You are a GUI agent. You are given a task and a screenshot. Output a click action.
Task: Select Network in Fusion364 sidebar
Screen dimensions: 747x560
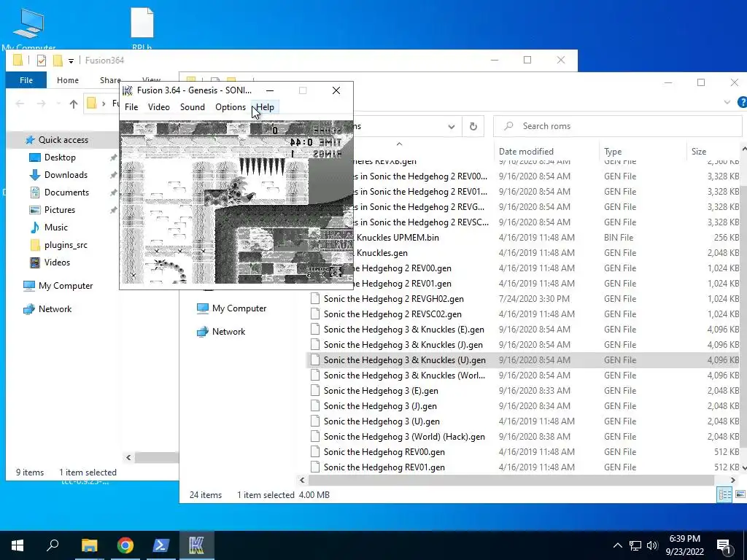point(55,309)
